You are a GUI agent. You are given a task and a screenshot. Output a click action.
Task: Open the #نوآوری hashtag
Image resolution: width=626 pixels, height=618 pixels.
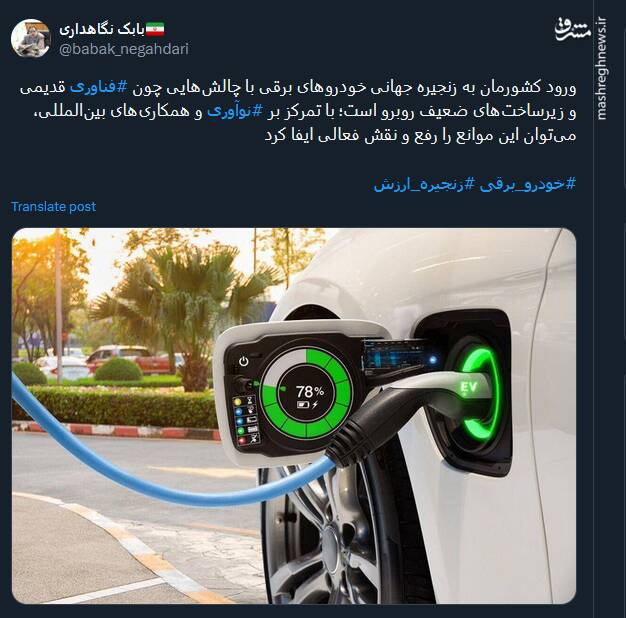pos(235,112)
